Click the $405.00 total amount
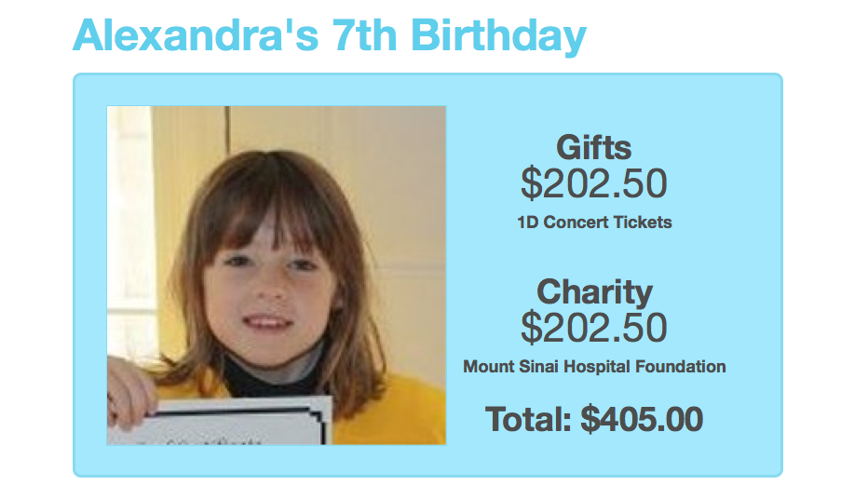This screenshot has width=868, height=499. (642, 420)
